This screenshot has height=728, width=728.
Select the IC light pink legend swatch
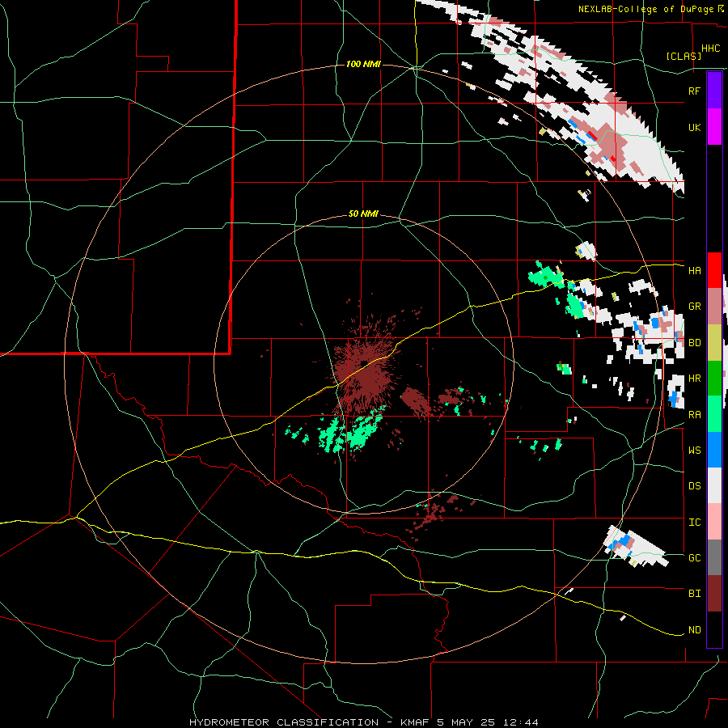714,522
